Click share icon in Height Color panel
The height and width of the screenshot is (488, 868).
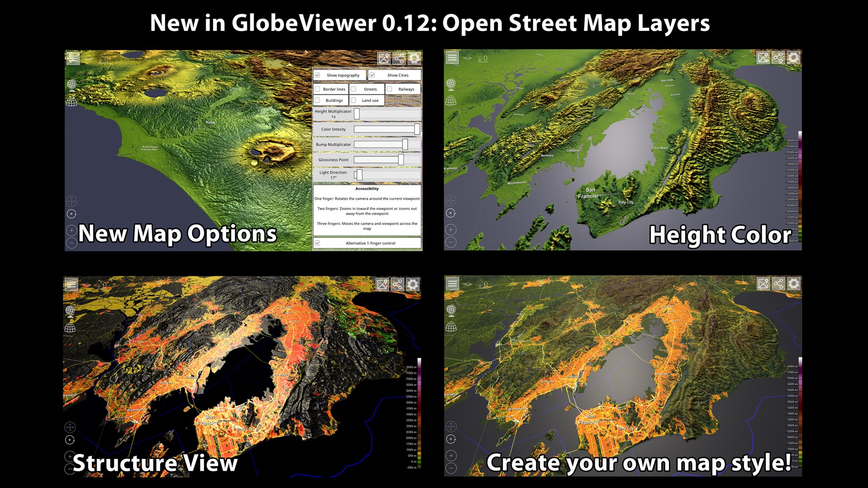(778, 57)
